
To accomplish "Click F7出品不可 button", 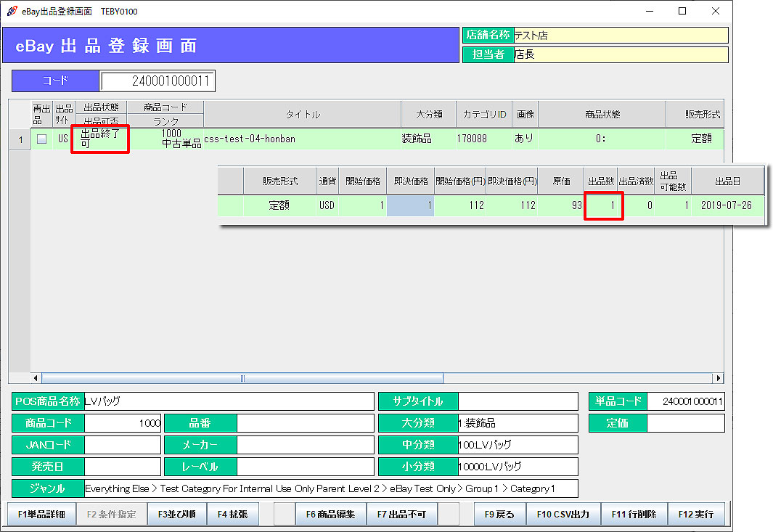I will point(401,514).
